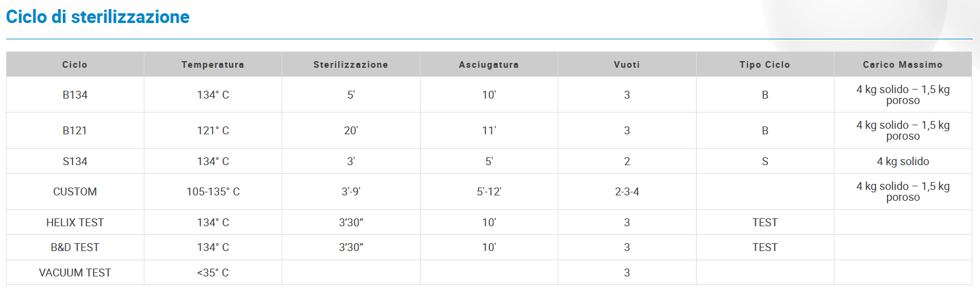Click the Ciclo di sterilizzazione heading
This screenshot has width=980, height=294.
point(98,17)
